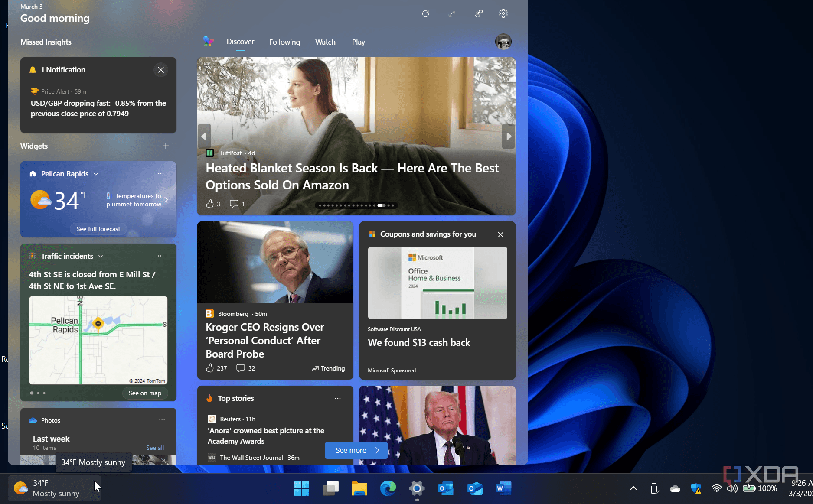Screen dimensions: 813x504
Task: Open Settings app on taskbar
Action: tap(417, 489)
